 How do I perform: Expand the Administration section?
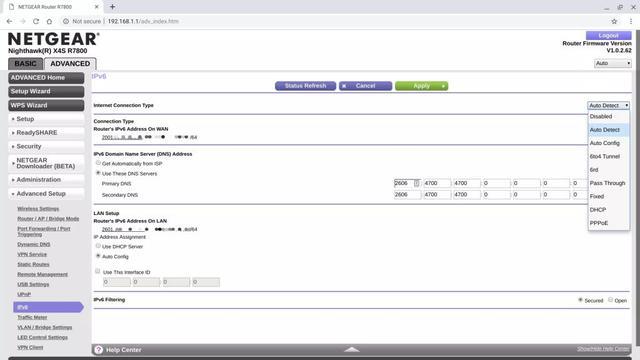[46, 180]
